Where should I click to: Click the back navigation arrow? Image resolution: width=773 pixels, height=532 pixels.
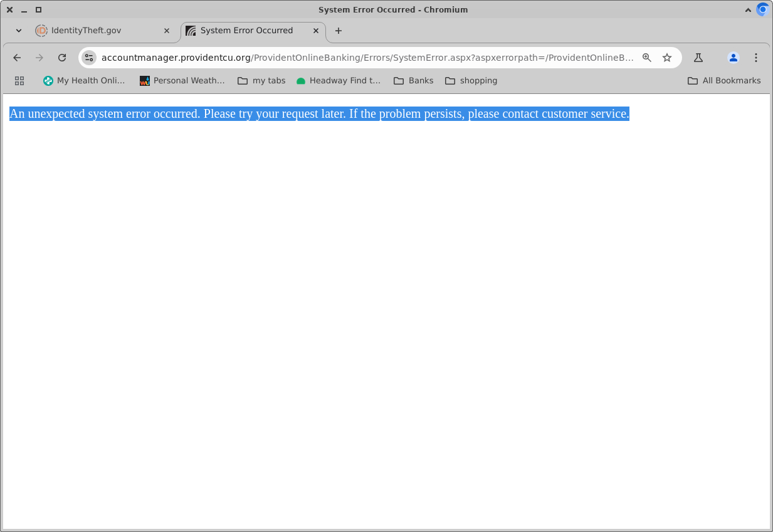[x=17, y=58]
